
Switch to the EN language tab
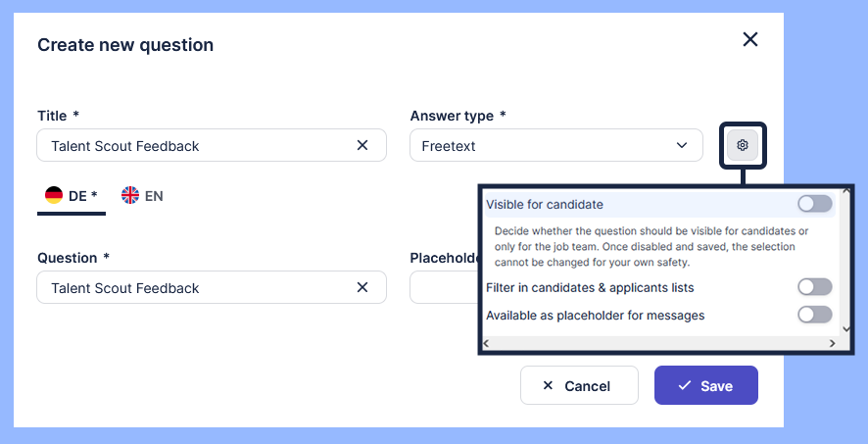click(x=143, y=196)
